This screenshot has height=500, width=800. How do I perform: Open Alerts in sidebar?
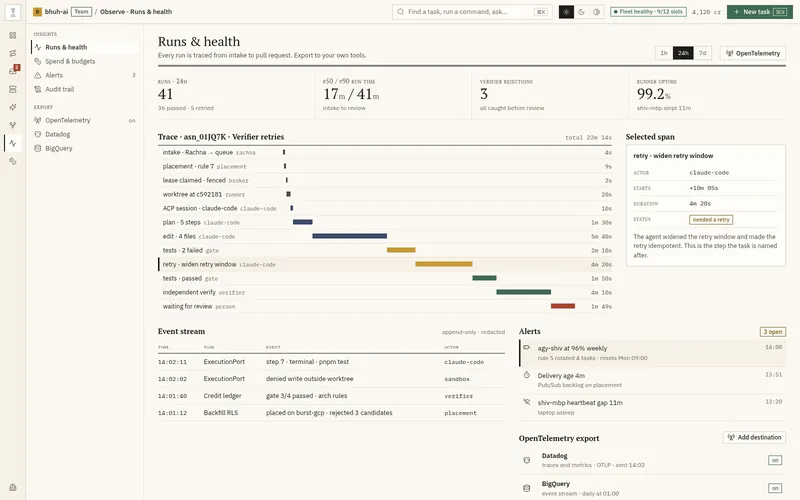point(85,75)
